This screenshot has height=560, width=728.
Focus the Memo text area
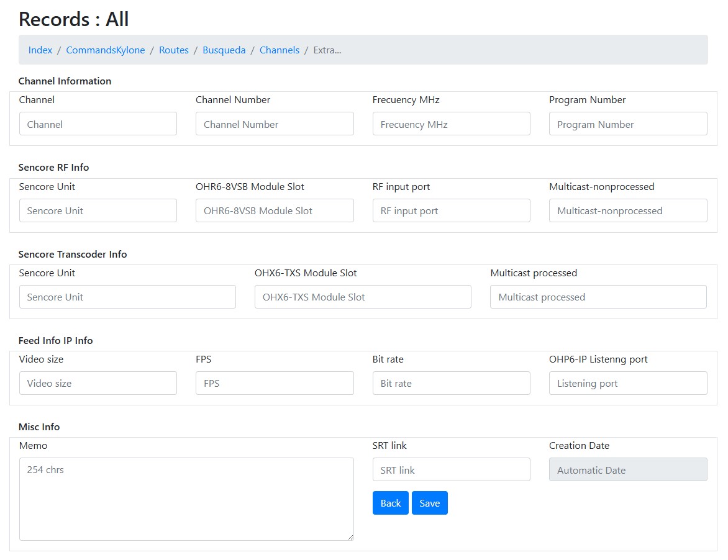coord(186,499)
